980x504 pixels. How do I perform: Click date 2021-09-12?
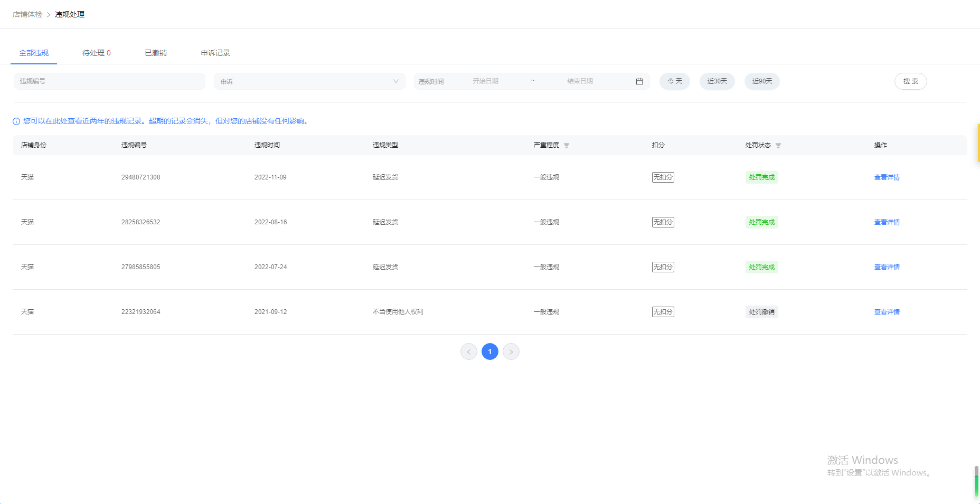pyautogui.click(x=270, y=312)
